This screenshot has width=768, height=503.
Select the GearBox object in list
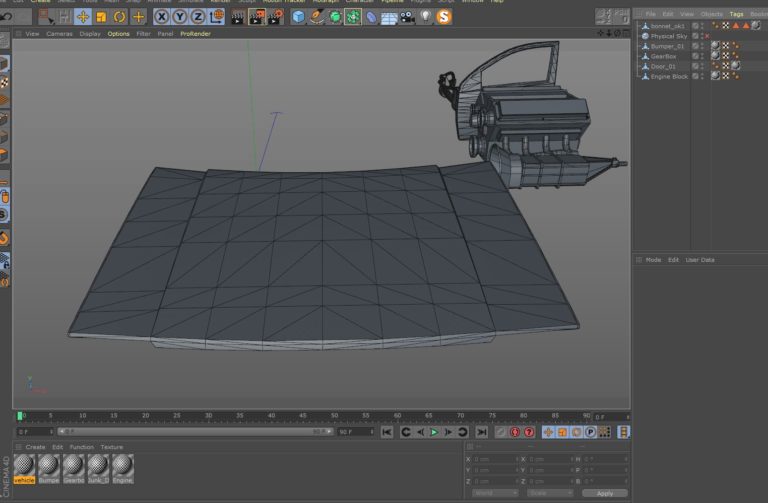[663, 56]
